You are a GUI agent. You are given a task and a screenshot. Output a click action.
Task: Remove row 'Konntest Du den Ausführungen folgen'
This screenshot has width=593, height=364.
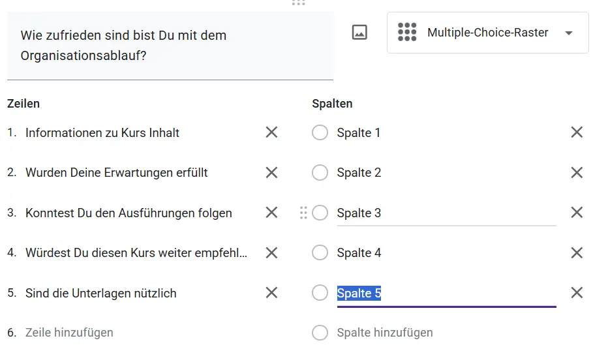click(271, 213)
